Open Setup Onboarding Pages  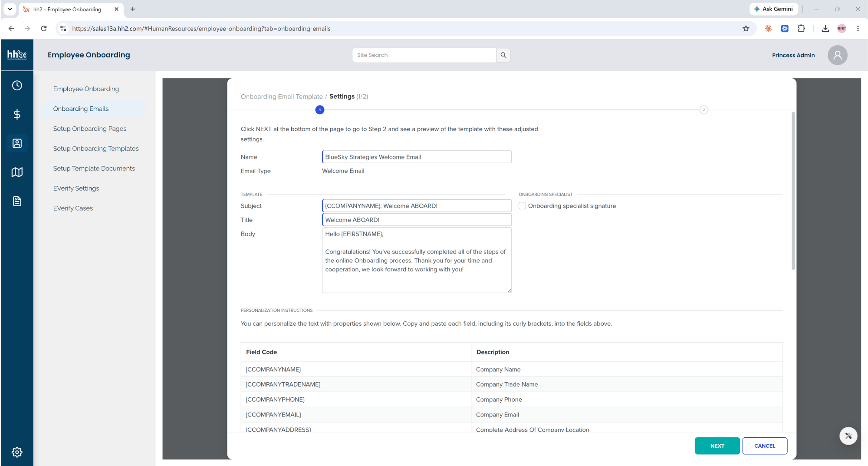(x=90, y=129)
